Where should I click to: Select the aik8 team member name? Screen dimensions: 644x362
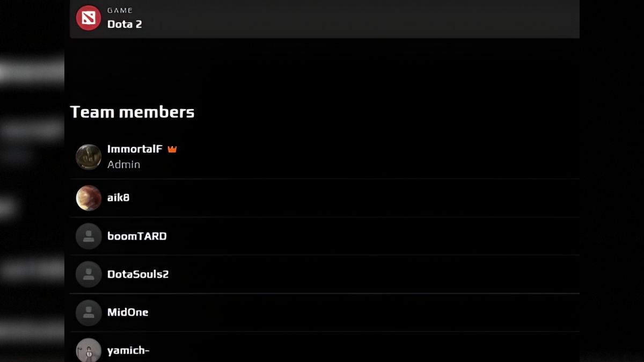[x=119, y=198]
